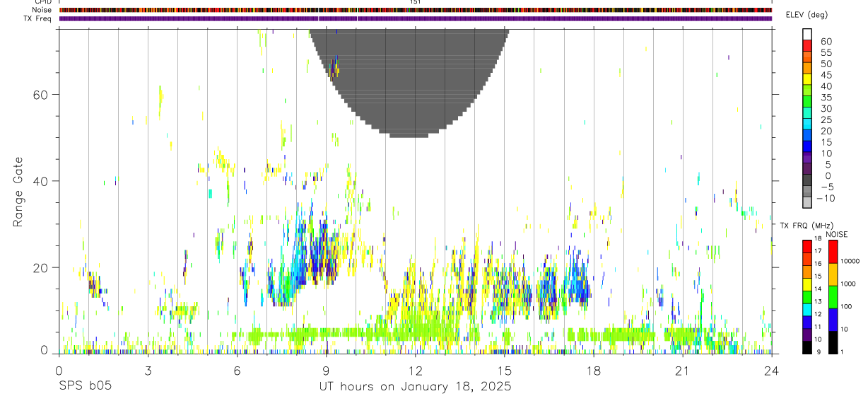Click the '9' hour tick on the x-axis
This screenshot has height=401, width=868.
[x=327, y=371]
